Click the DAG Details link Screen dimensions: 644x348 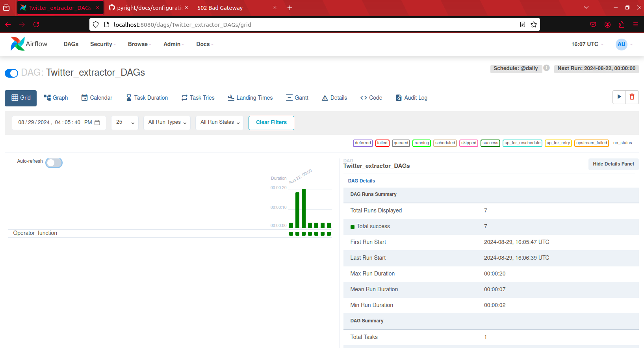(x=361, y=181)
